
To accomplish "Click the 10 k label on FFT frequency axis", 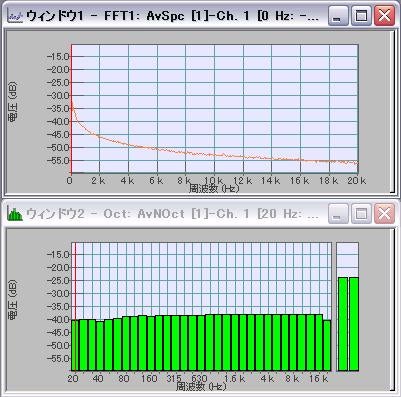I will pos(213,181).
